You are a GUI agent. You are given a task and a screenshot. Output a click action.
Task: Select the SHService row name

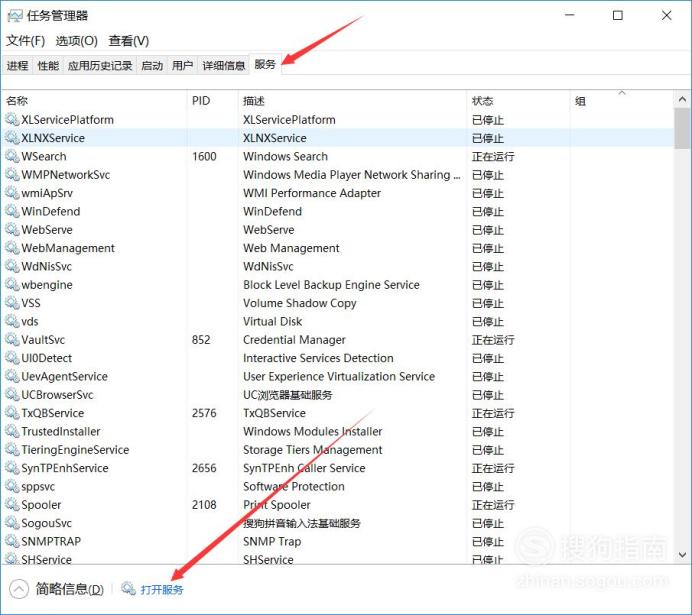46,559
